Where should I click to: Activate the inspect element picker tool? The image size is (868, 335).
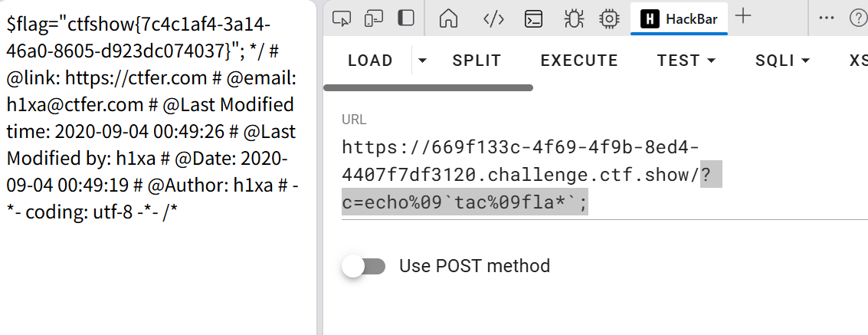click(x=342, y=18)
